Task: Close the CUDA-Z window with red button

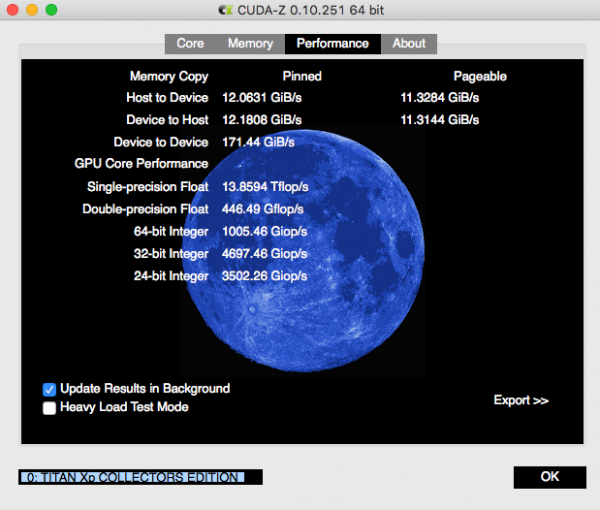Action: tap(13, 10)
